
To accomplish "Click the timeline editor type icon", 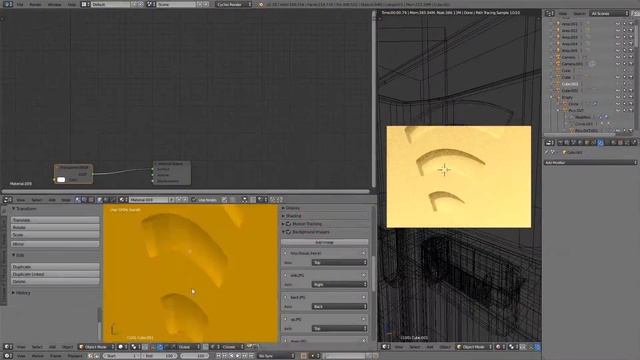I will [x=7, y=356].
